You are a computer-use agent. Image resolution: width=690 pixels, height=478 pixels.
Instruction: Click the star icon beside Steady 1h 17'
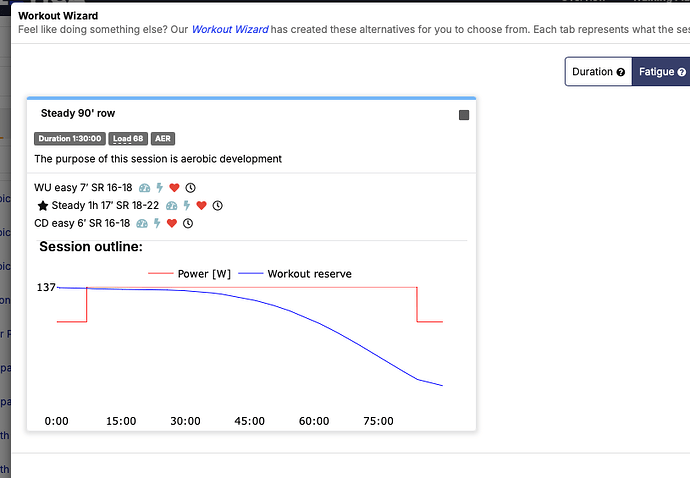click(x=43, y=206)
